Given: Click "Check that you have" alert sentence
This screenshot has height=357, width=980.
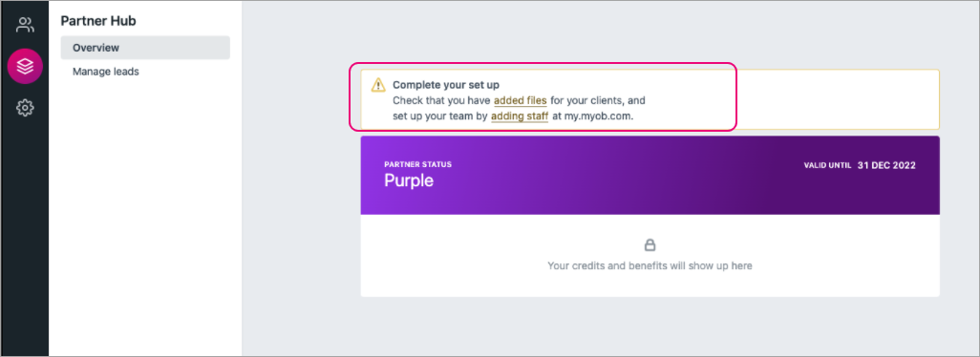Looking at the screenshot, I should click(442, 100).
